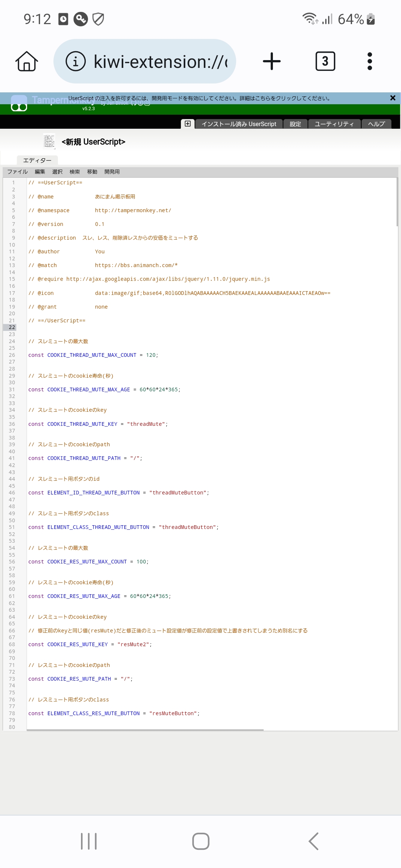Open the browser three-dot menu
The width and height of the screenshot is (401, 868).
click(369, 62)
